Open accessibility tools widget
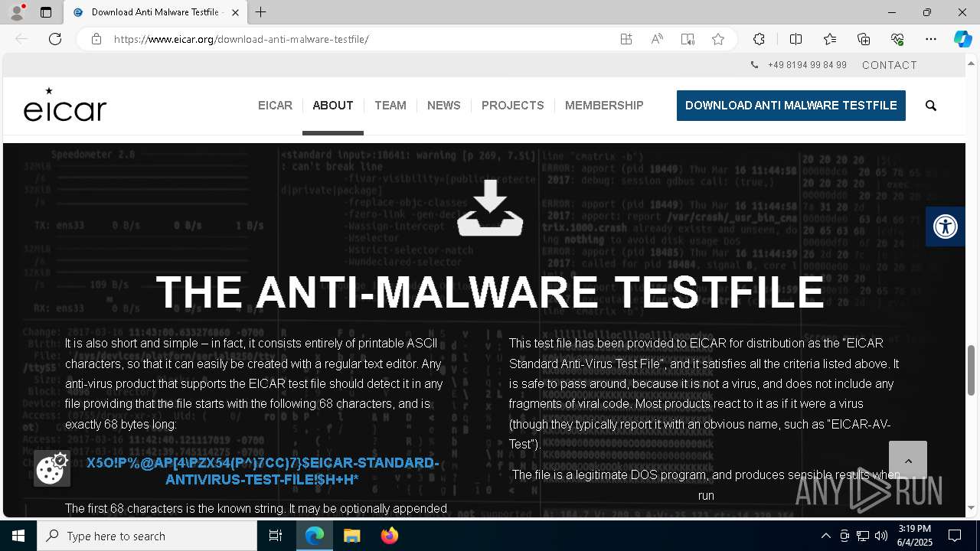Image resolution: width=980 pixels, height=551 pixels. (x=946, y=227)
